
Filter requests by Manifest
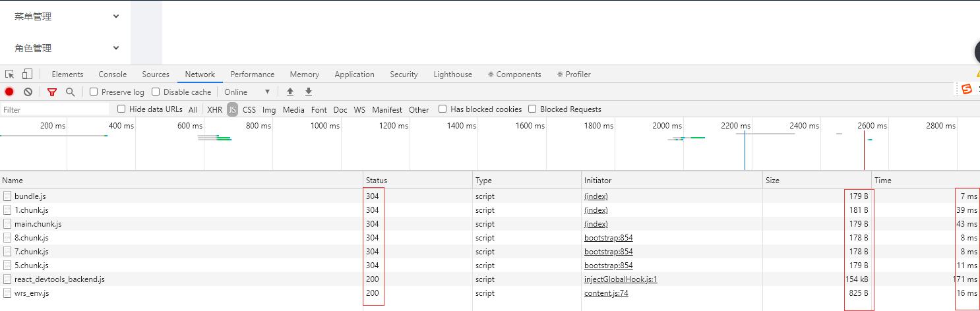pos(387,109)
